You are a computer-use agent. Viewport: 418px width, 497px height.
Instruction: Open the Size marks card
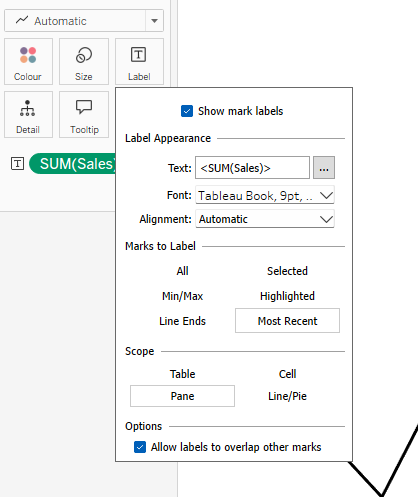coord(84,62)
